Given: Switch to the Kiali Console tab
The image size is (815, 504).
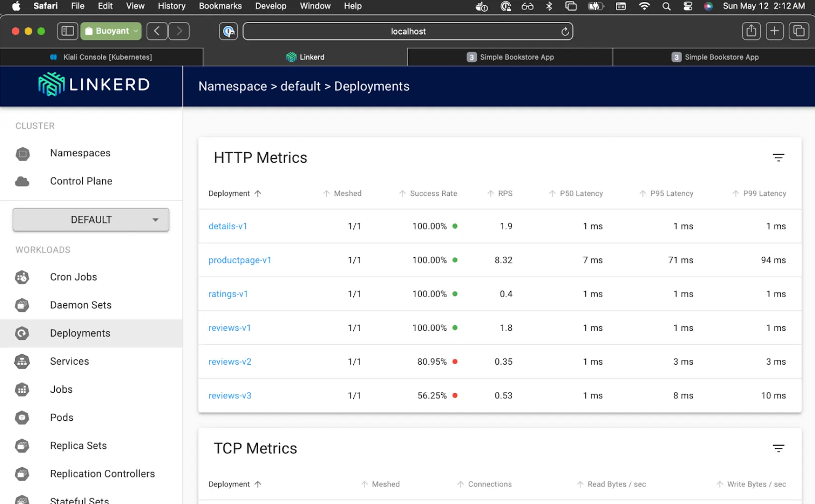Looking at the screenshot, I should [x=102, y=57].
